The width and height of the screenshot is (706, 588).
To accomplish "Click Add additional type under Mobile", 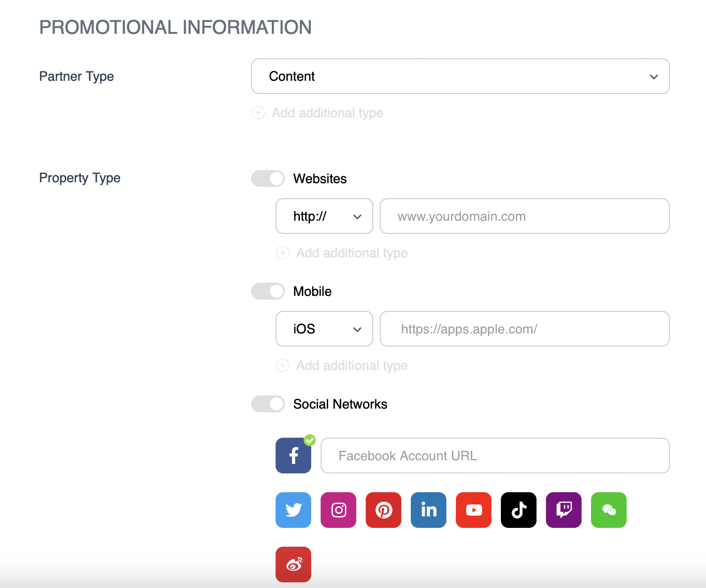I will pos(342,365).
